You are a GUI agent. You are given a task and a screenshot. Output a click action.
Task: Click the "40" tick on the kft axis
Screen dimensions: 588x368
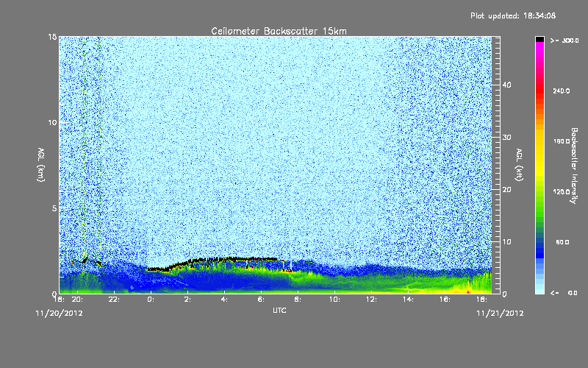pos(506,85)
